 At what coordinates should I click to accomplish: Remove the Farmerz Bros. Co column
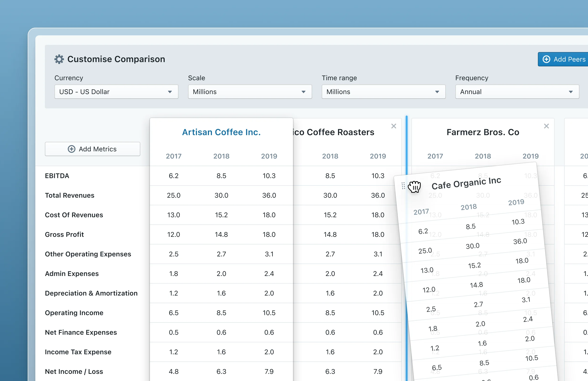tap(546, 126)
